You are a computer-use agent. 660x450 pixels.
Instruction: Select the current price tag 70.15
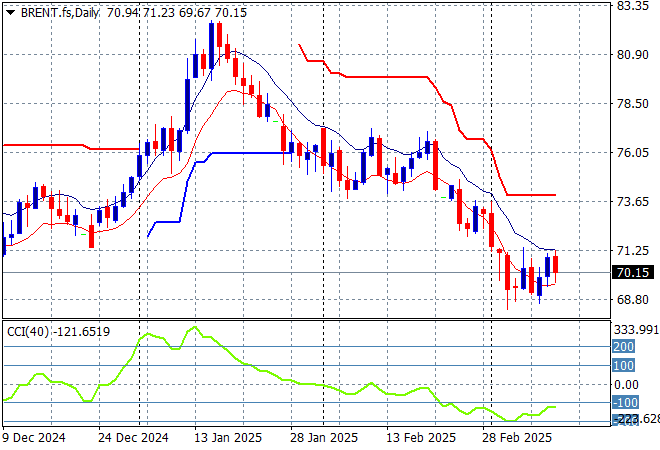(x=633, y=273)
